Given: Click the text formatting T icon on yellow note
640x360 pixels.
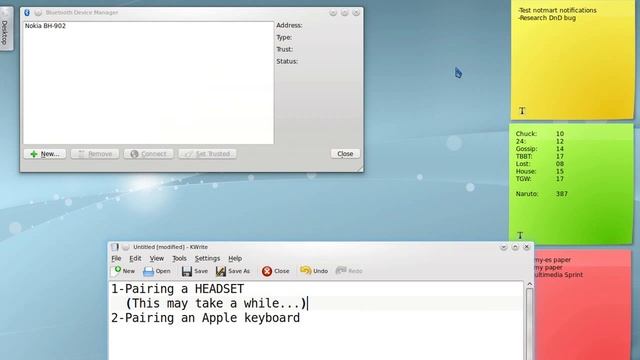Looking at the screenshot, I should pyautogui.click(x=522, y=111).
